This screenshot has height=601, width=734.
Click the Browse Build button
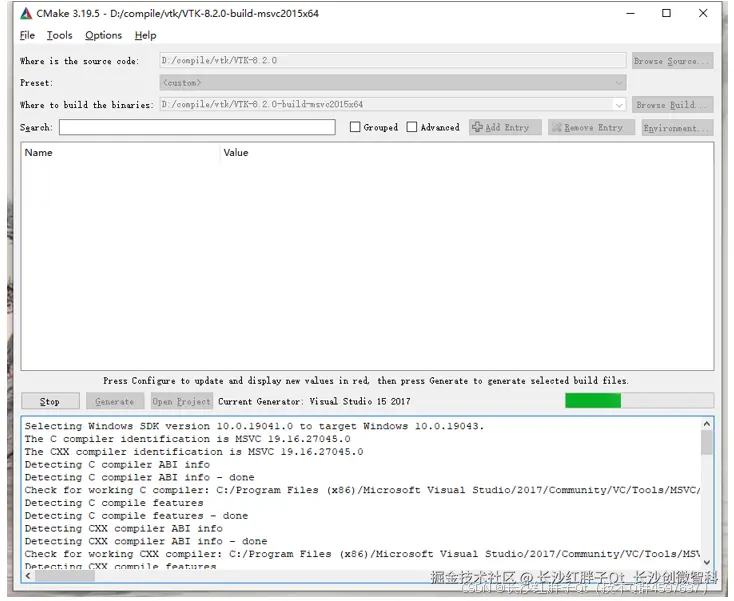click(x=672, y=105)
